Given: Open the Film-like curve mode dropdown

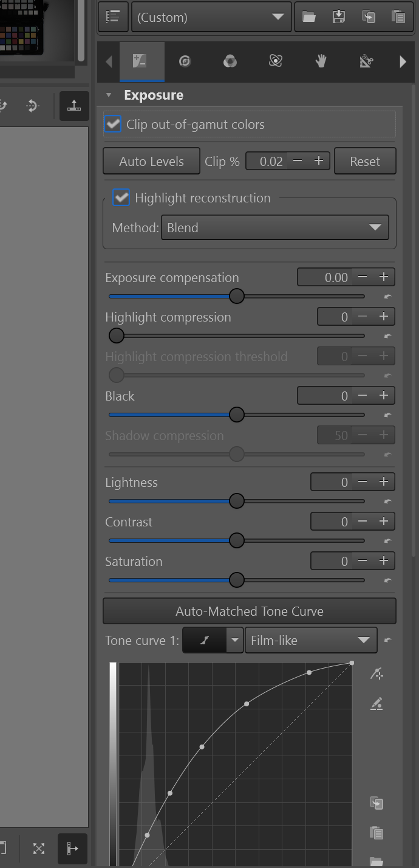Looking at the screenshot, I should pos(310,640).
